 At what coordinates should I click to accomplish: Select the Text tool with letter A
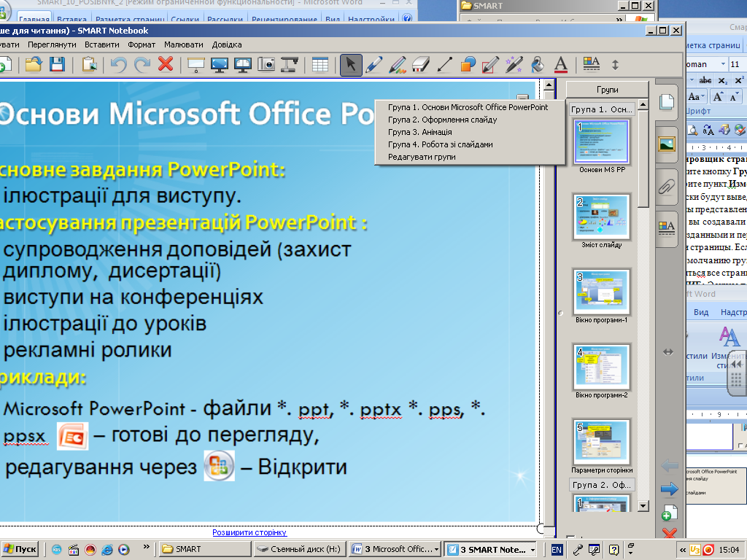[561, 64]
